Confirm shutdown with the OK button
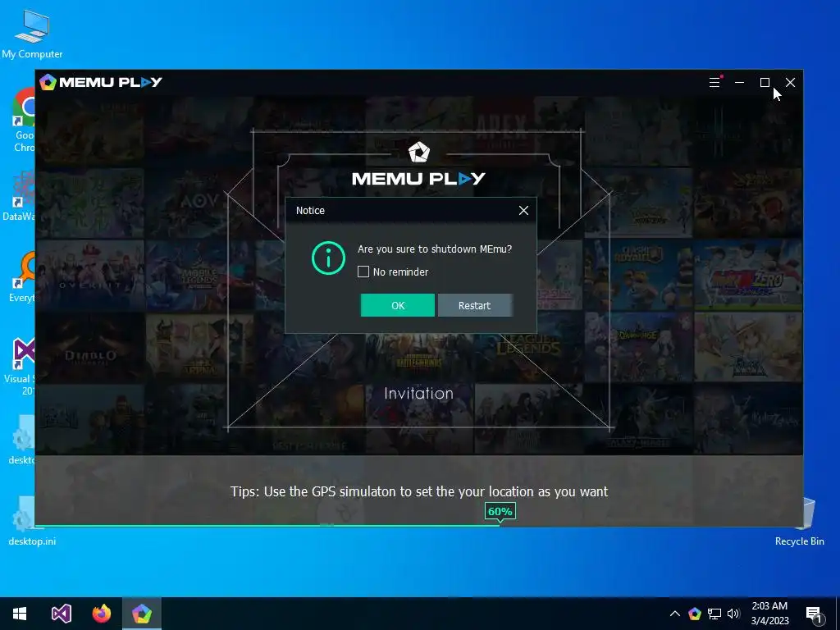This screenshot has width=840, height=630. click(x=398, y=305)
